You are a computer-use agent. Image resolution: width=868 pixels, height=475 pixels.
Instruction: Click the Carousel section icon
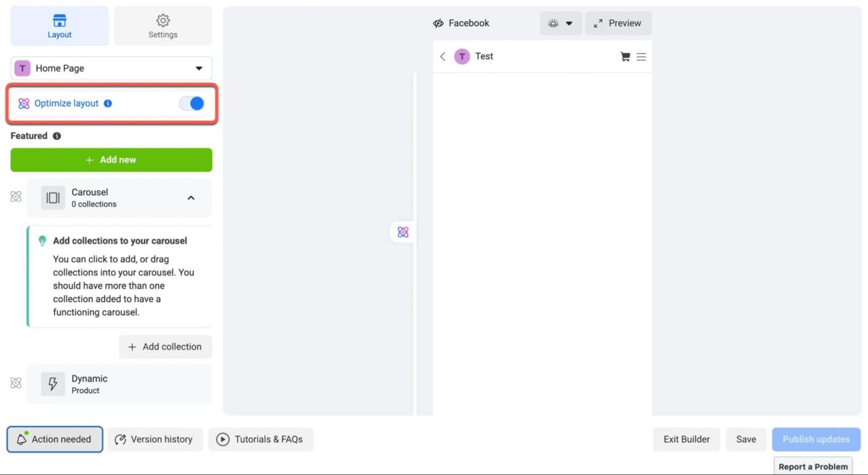(52, 197)
